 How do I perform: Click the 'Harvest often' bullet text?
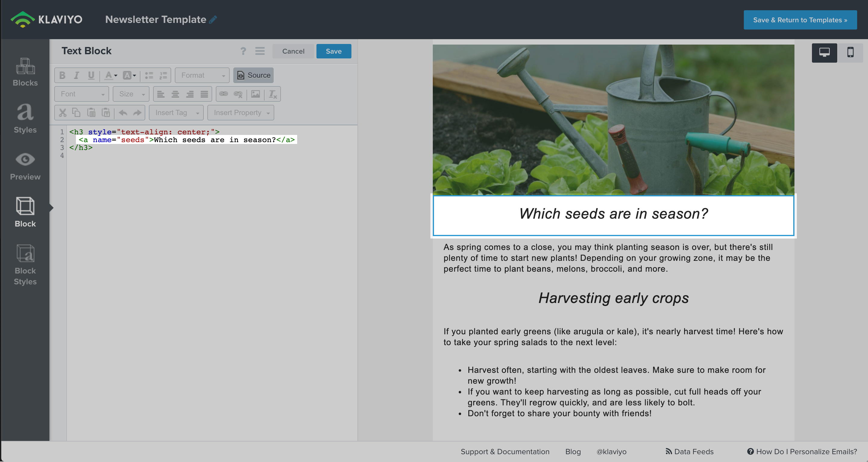[x=616, y=375]
